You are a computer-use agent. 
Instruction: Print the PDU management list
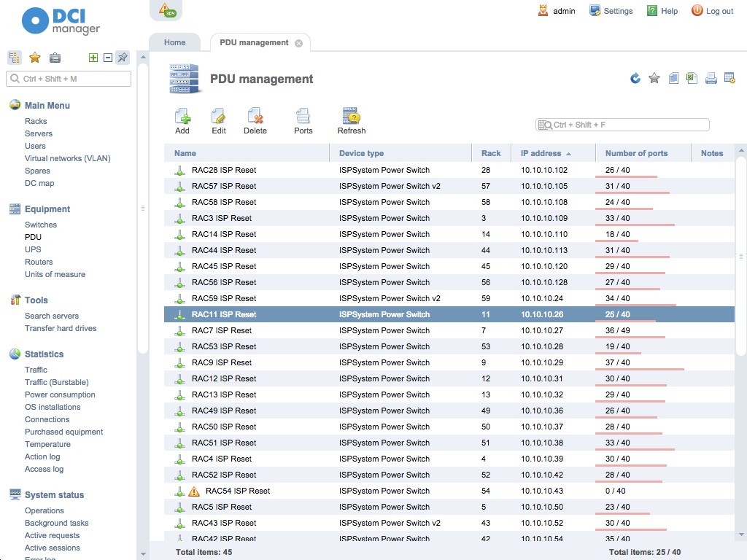click(x=711, y=78)
